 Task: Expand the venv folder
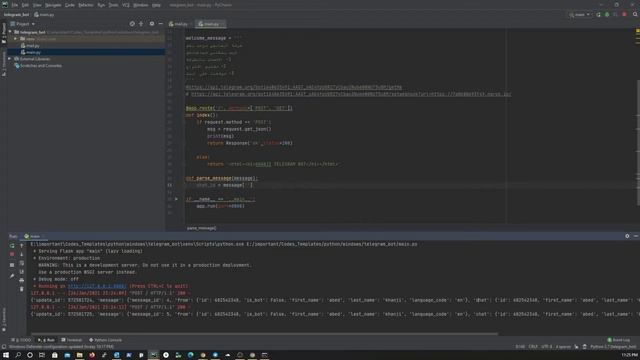tap(16, 39)
